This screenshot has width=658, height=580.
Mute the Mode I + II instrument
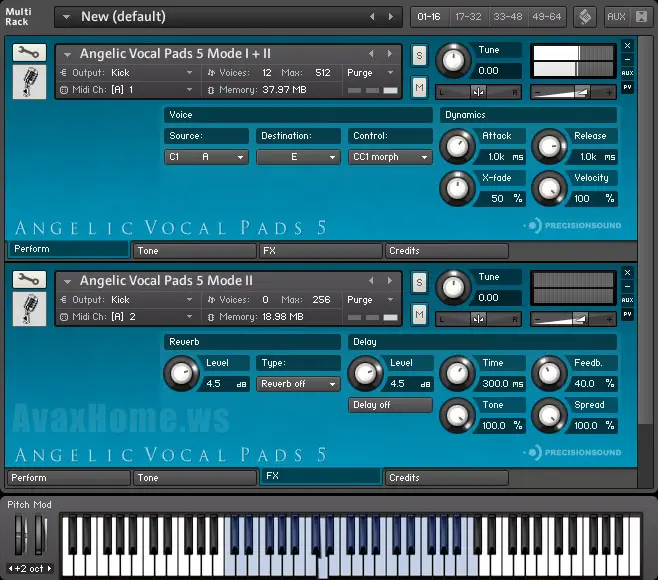[x=419, y=87]
